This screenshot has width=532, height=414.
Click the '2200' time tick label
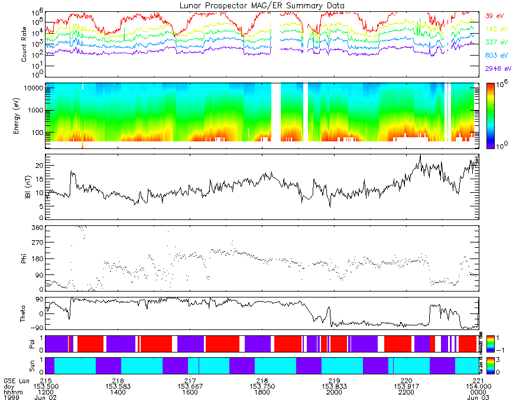click(406, 392)
